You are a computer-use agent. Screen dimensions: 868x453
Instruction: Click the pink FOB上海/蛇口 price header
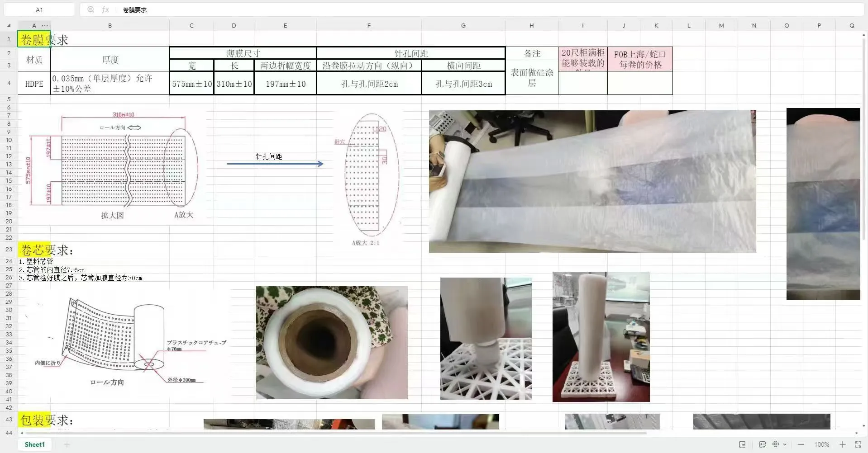click(x=640, y=59)
